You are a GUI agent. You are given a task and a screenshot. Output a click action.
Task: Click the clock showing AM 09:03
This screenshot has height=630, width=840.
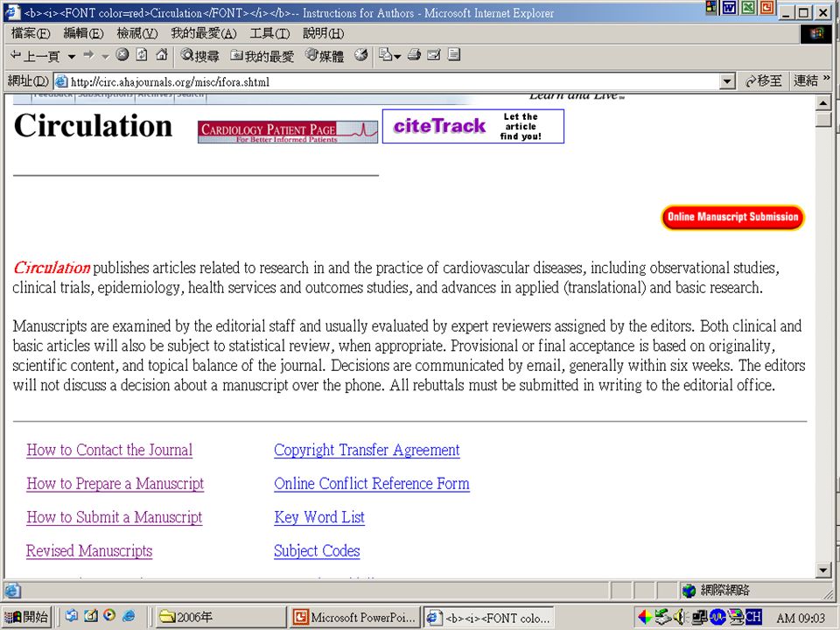point(801,618)
